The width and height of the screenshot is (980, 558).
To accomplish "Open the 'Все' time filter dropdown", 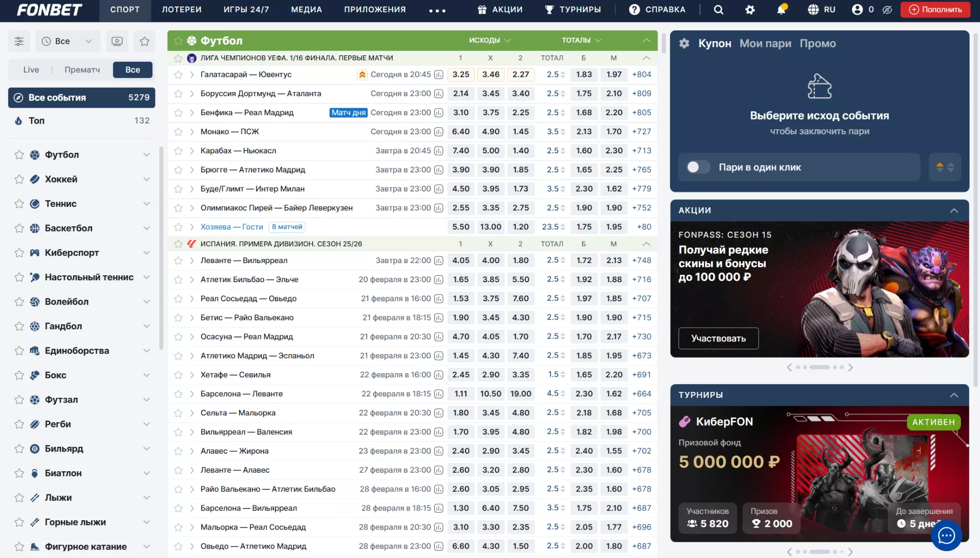I will click(x=68, y=41).
